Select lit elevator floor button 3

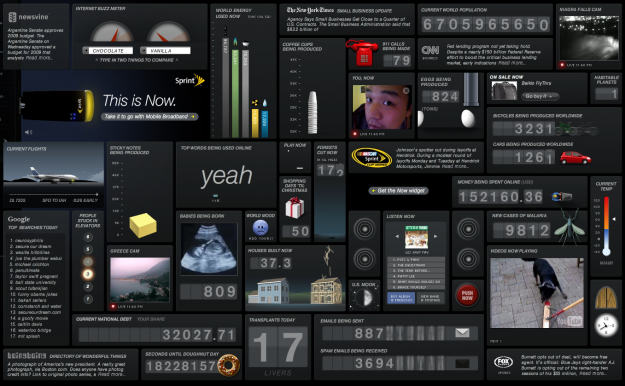(88, 274)
